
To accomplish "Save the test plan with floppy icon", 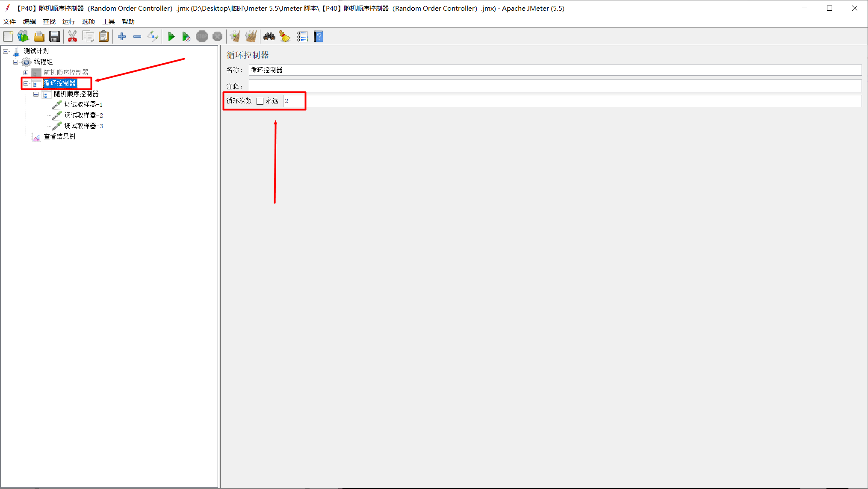I will pyautogui.click(x=54, y=37).
